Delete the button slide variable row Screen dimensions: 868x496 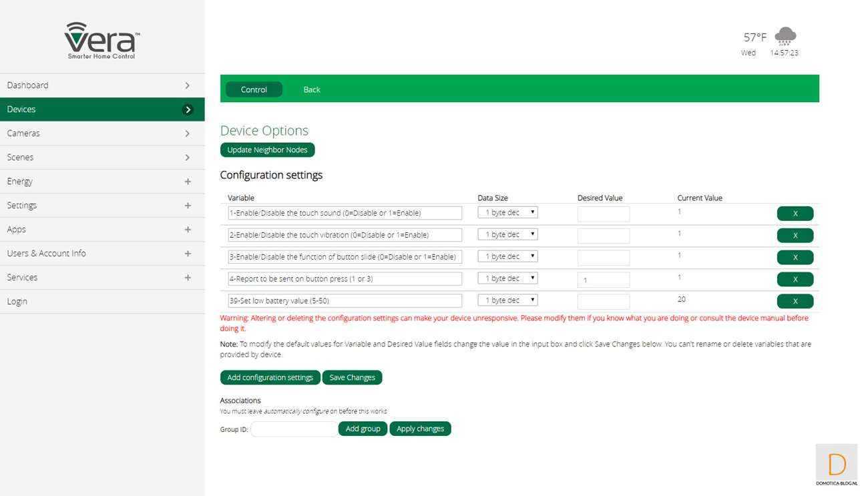[795, 258]
